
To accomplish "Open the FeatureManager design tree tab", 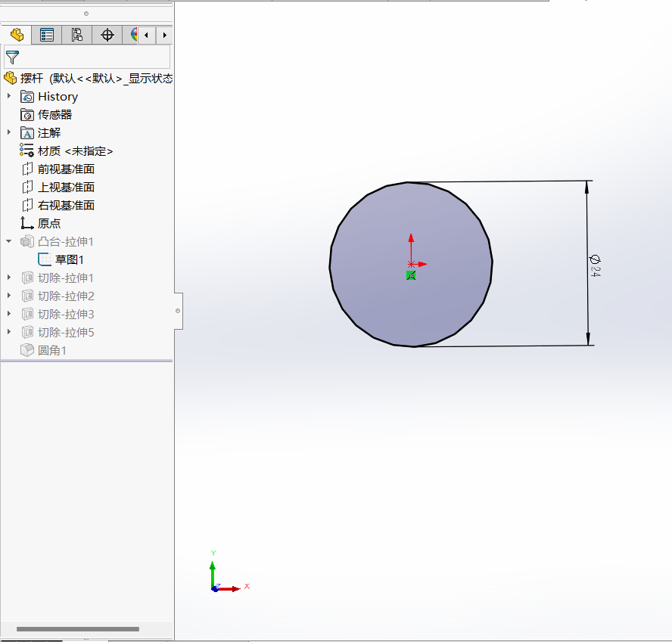I will tap(17, 35).
